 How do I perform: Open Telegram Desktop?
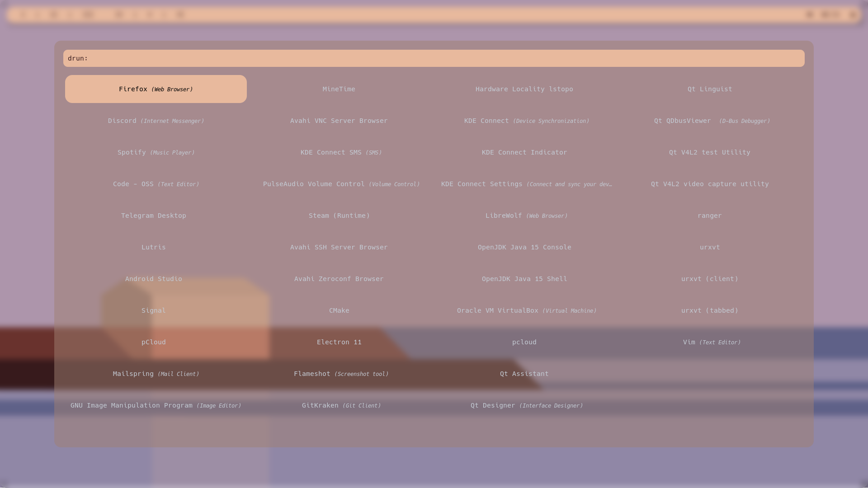pos(154,216)
